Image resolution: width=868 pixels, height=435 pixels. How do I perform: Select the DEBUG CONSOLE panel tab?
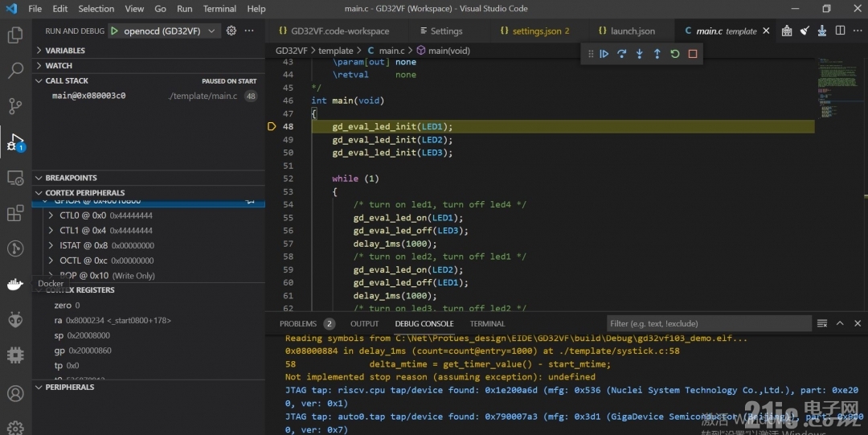point(424,323)
